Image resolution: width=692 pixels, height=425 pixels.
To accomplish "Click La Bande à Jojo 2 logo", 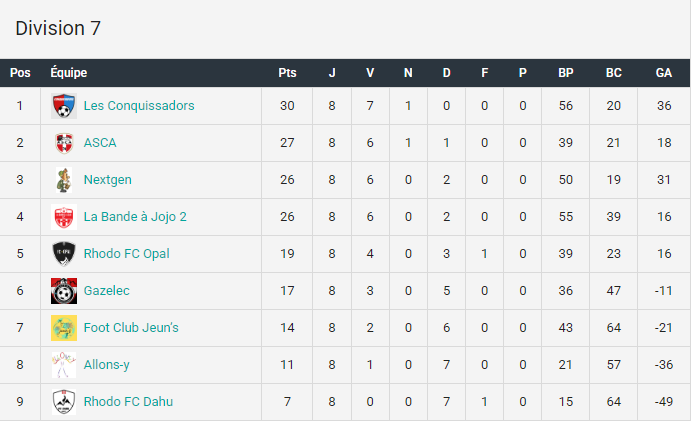I will (64, 217).
